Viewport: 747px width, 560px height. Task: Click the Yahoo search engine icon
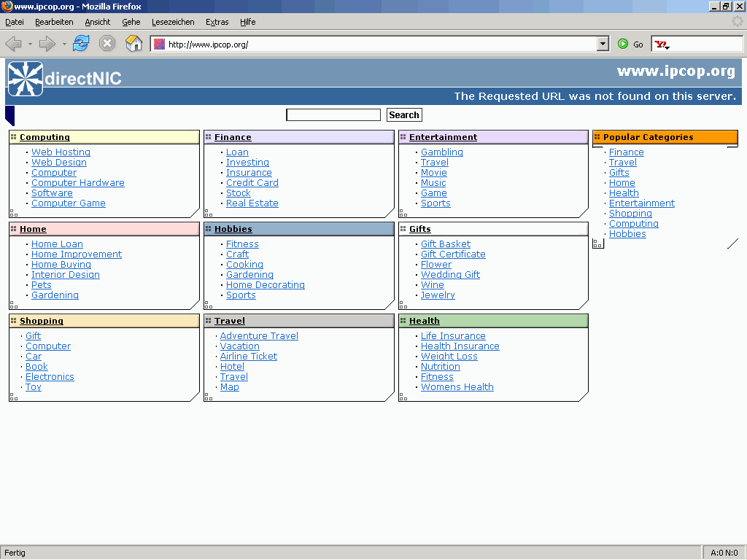click(x=661, y=44)
